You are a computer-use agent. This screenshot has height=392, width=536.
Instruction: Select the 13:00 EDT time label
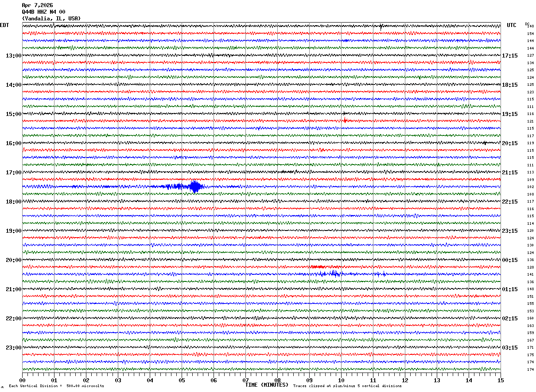13,56
